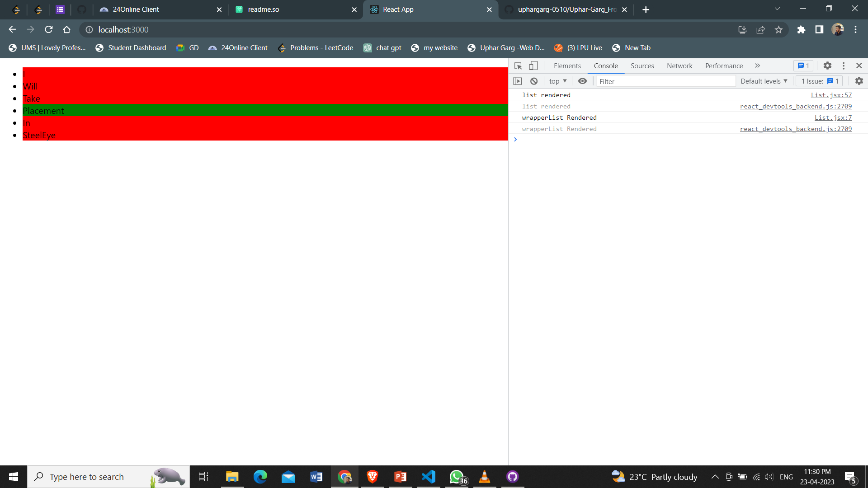The image size is (868, 488).
Task: Open the top frame context dropdown
Action: 557,81
